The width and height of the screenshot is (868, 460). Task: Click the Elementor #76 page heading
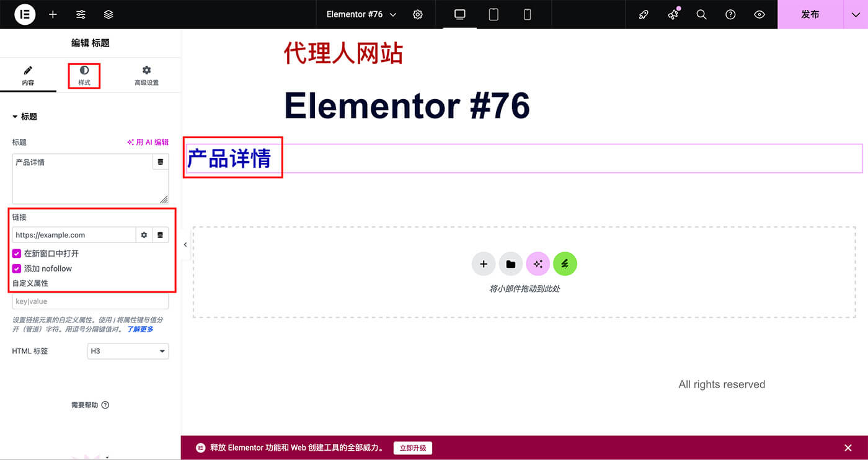(407, 105)
